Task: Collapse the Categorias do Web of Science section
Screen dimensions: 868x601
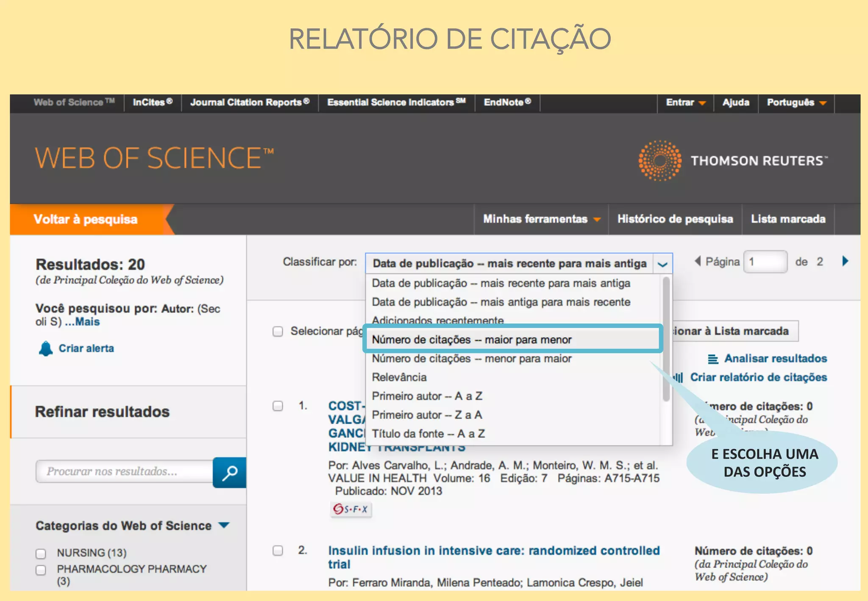Action: [224, 525]
